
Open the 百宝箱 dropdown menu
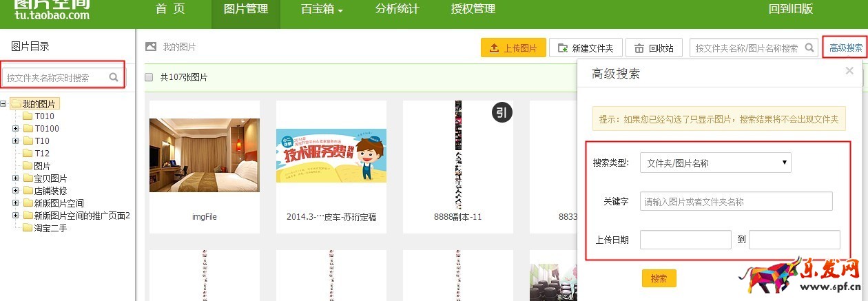point(322,10)
